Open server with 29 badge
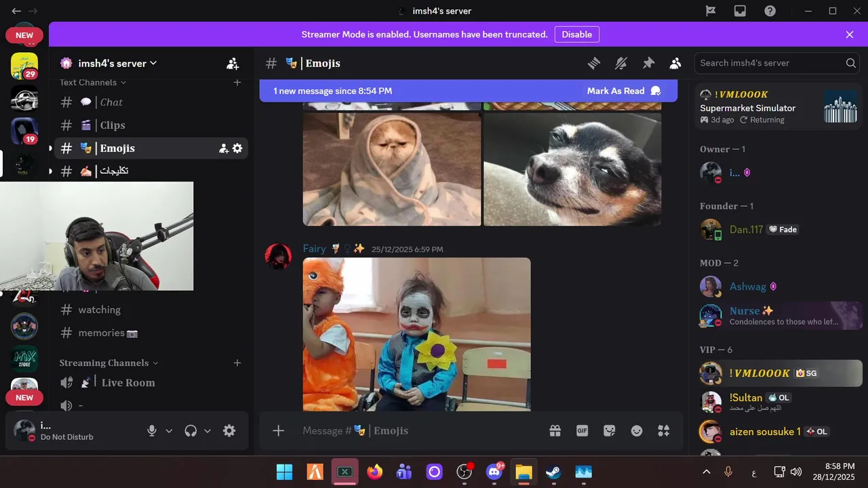Image resolution: width=868 pixels, height=488 pixels. point(24,66)
